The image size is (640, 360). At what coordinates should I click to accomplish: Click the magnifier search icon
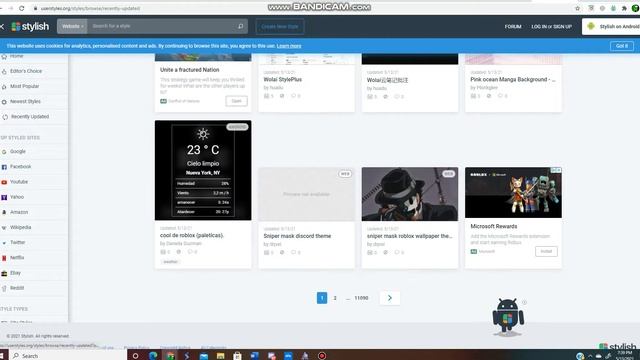(240, 27)
